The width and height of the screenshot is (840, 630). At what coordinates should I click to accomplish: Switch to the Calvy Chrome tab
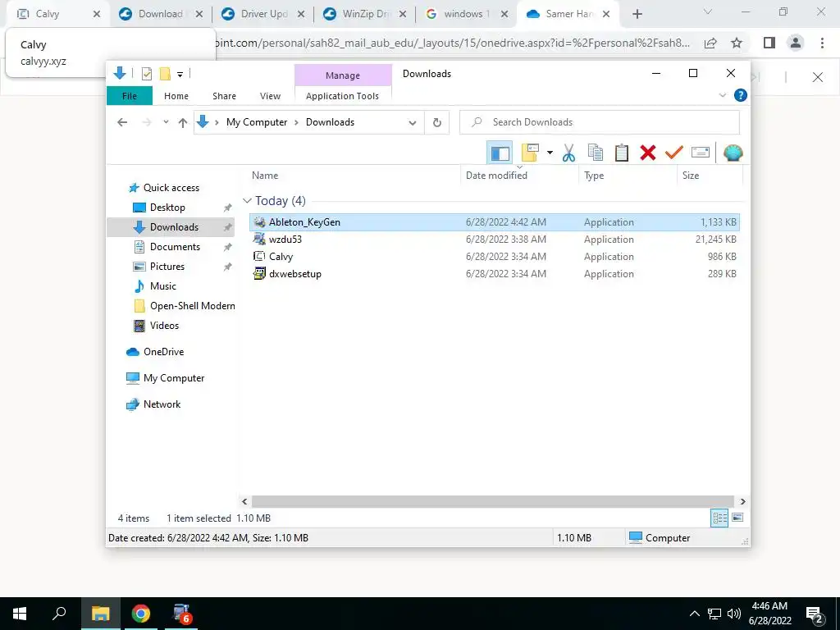point(58,14)
